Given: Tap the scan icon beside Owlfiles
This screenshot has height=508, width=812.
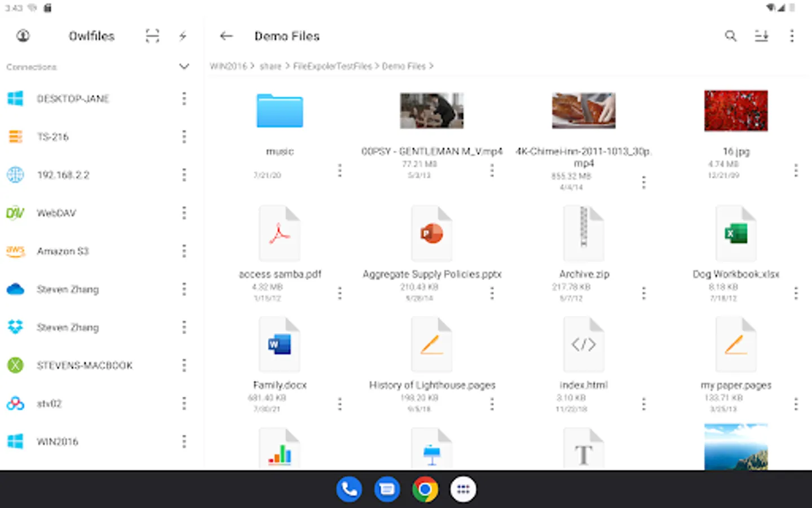Looking at the screenshot, I should point(152,36).
